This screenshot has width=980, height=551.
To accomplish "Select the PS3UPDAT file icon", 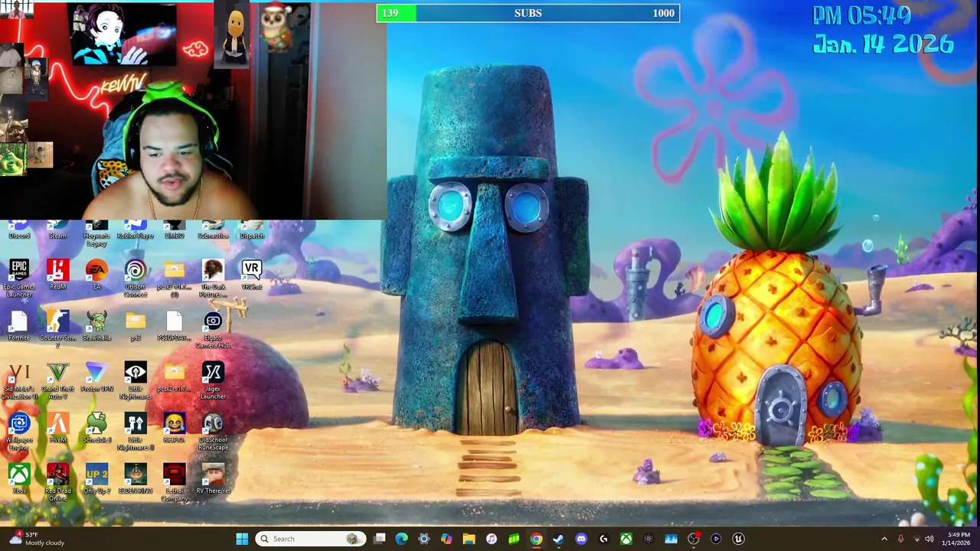I will coord(174,326).
